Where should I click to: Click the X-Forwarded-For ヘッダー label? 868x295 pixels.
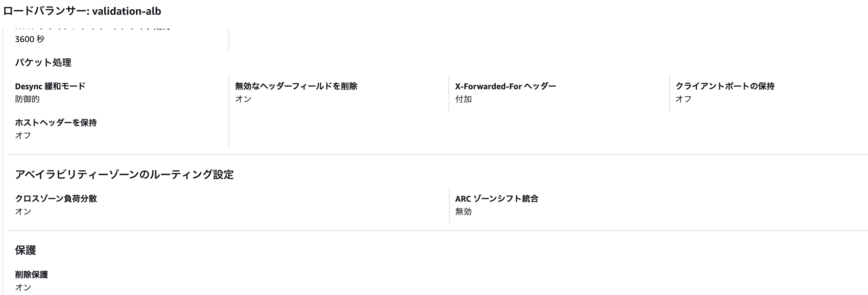point(505,86)
